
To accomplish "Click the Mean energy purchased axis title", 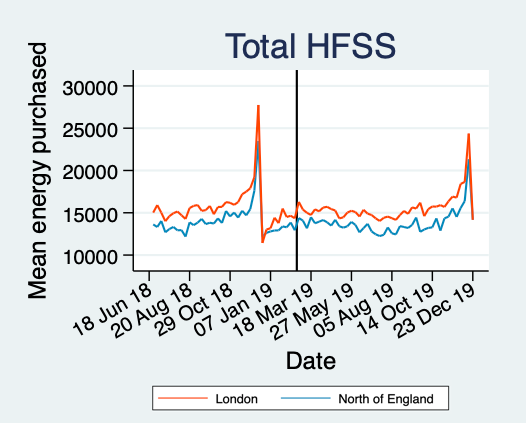I will [x=38, y=170].
